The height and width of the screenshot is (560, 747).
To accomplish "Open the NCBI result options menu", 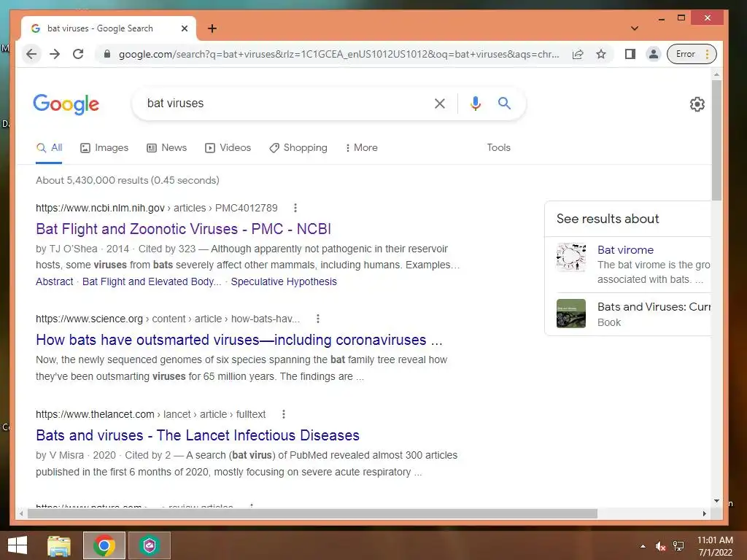I will (295, 208).
